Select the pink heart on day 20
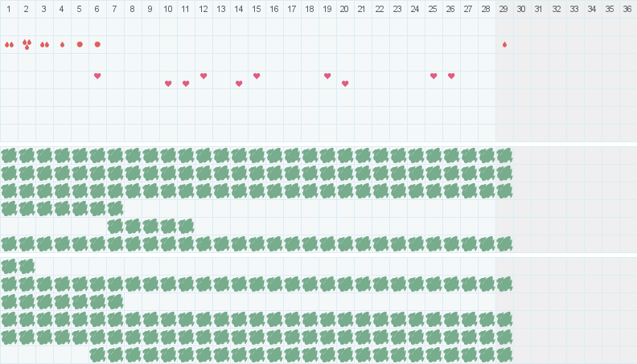This screenshot has width=637, height=364. (x=345, y=84)
